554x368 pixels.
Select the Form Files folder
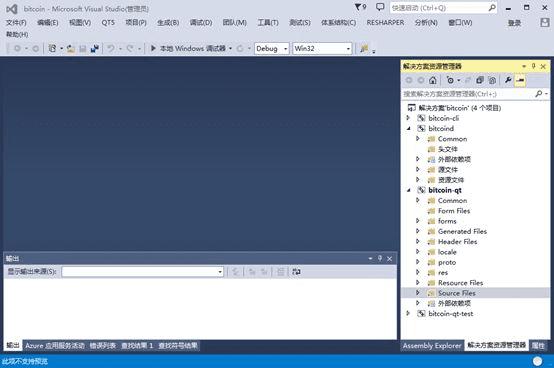tap(454, 211)
